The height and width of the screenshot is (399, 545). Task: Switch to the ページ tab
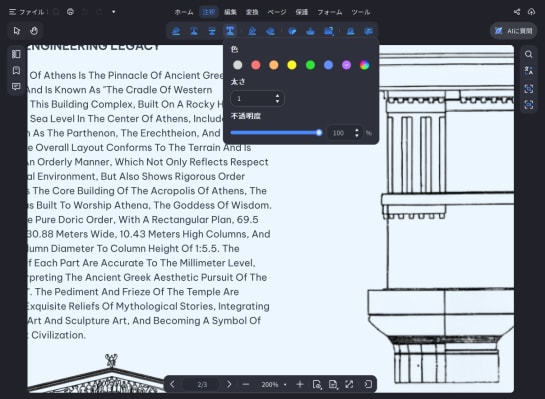point(277,12)
